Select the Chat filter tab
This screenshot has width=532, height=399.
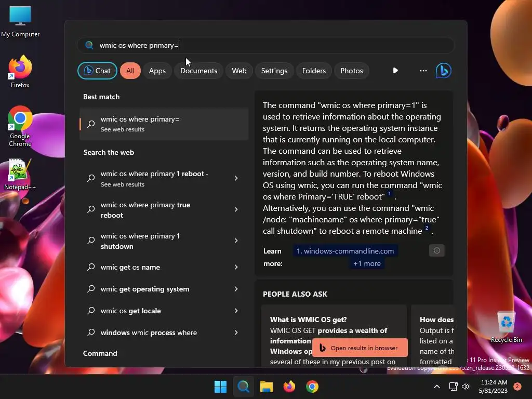[x=97, y=71]
